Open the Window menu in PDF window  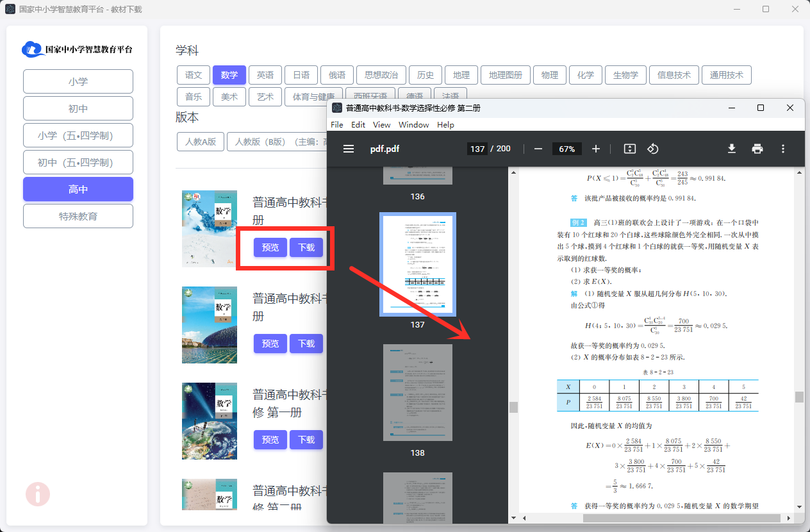pyautogui.click(x=414, y=124)
